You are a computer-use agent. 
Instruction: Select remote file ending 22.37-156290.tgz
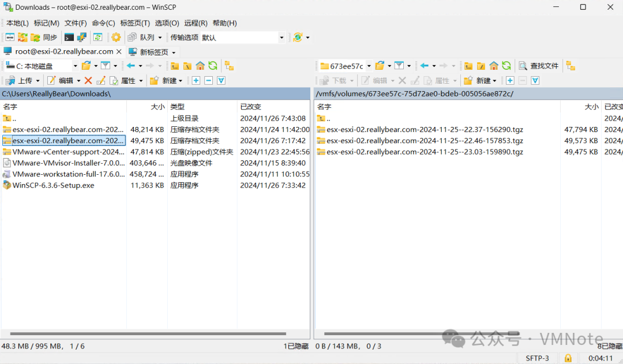[x=425, y=130]
